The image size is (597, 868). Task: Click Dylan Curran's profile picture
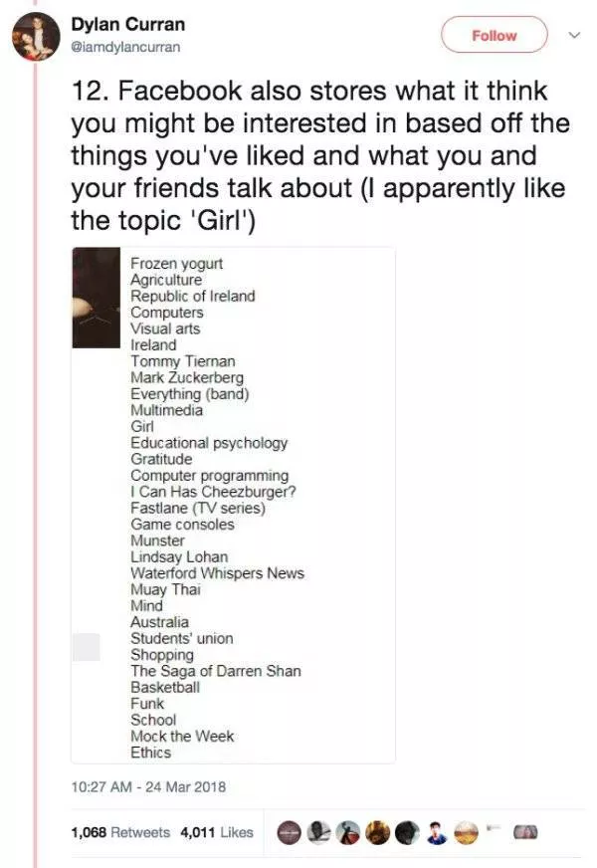point(35,36)
